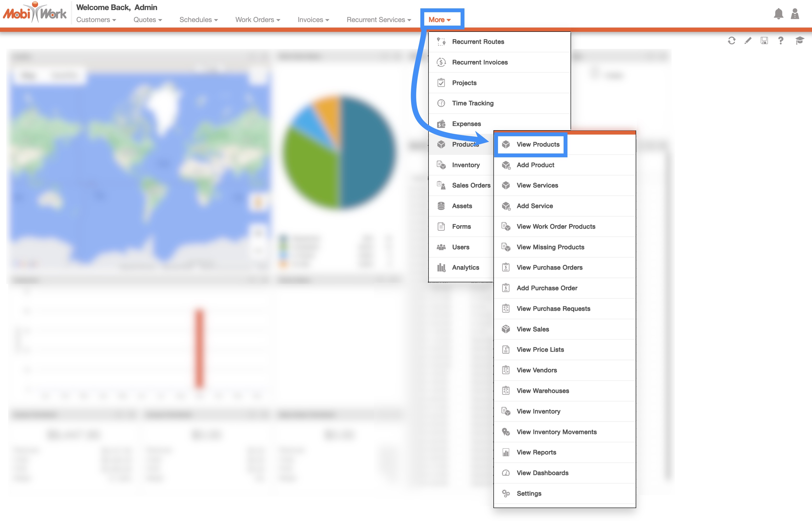
Task: Expand the Work Orders dropdown
Action: click(x=257, y=20)
